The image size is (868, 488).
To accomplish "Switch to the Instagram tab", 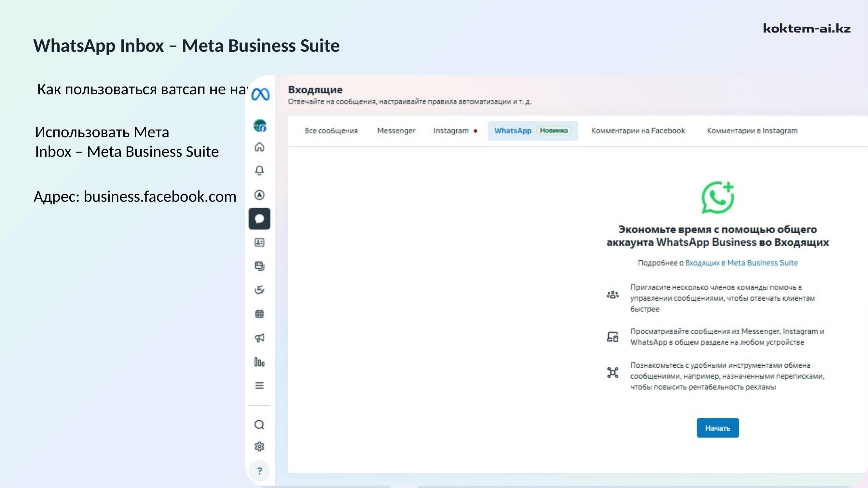I will pyautogui.click(x=455, y=131).
